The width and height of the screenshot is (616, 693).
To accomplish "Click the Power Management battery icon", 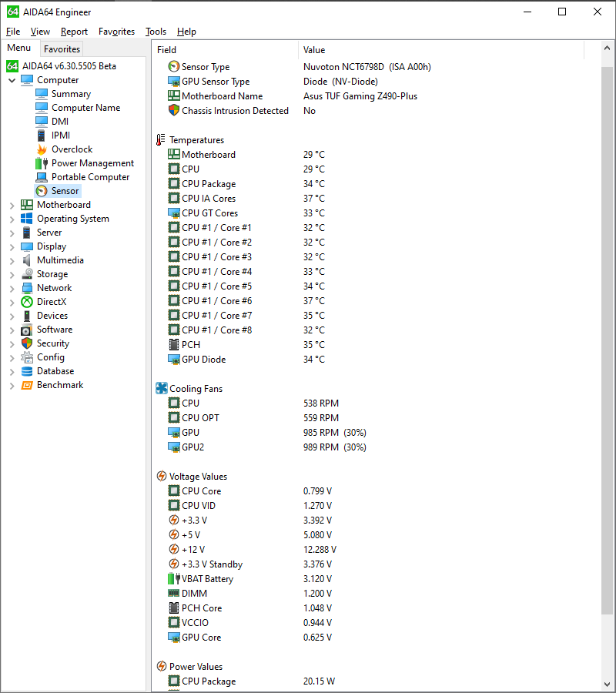I will 42,163.
